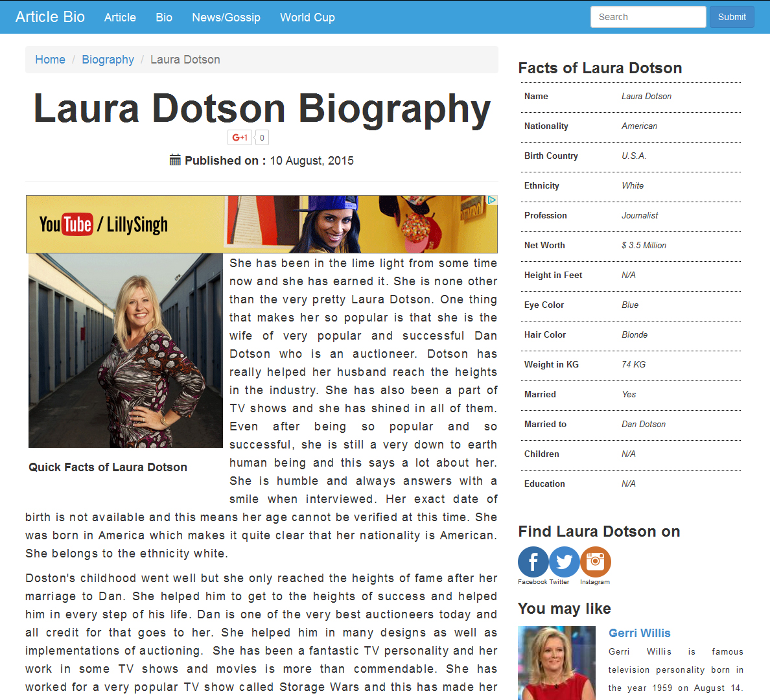Screen dimensions: 770x700
Task: Click the Gerri Willis thumbnail photo
Action: tap(557, 662)
